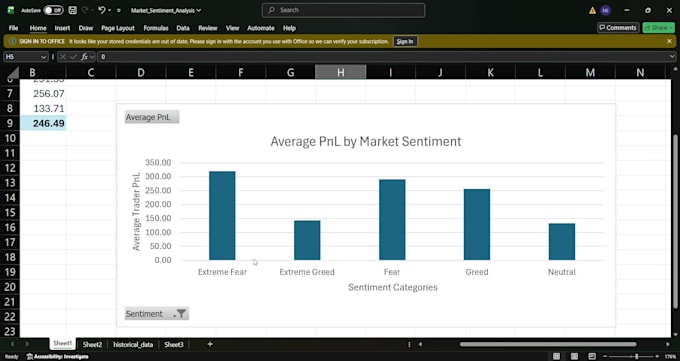Select row 20 header
This screenshot has height=361, width=680.
coord(10,287)
